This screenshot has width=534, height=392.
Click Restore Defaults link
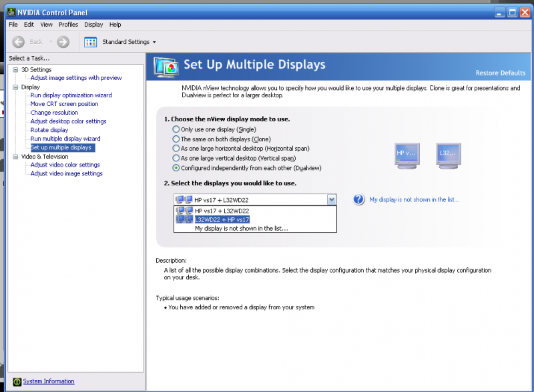coord(500,73)
